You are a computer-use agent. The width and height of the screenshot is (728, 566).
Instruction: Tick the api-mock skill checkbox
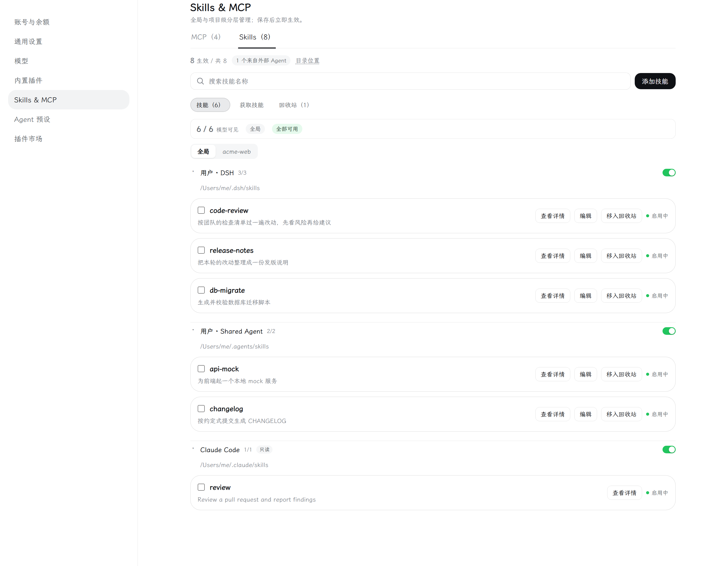point(201,369)
